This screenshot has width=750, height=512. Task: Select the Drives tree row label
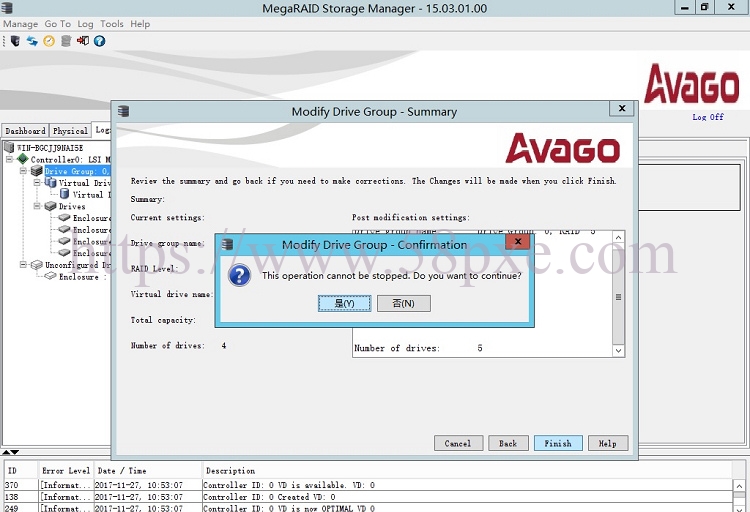72,206
